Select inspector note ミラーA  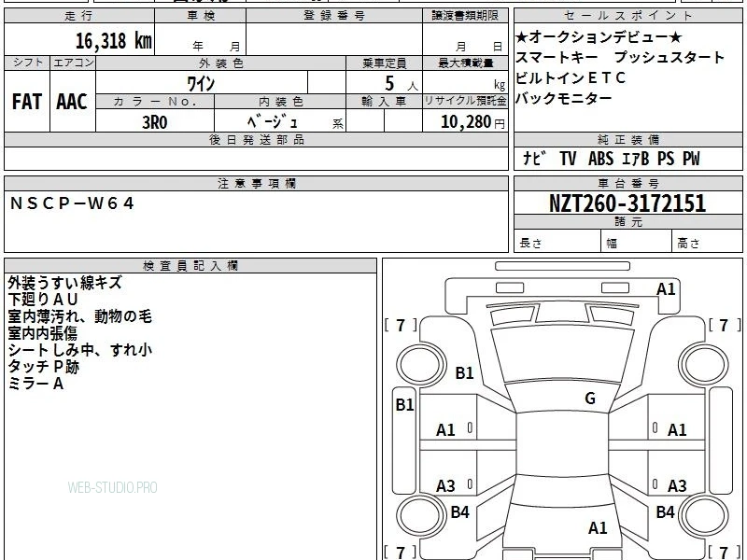tap(35, 384)
